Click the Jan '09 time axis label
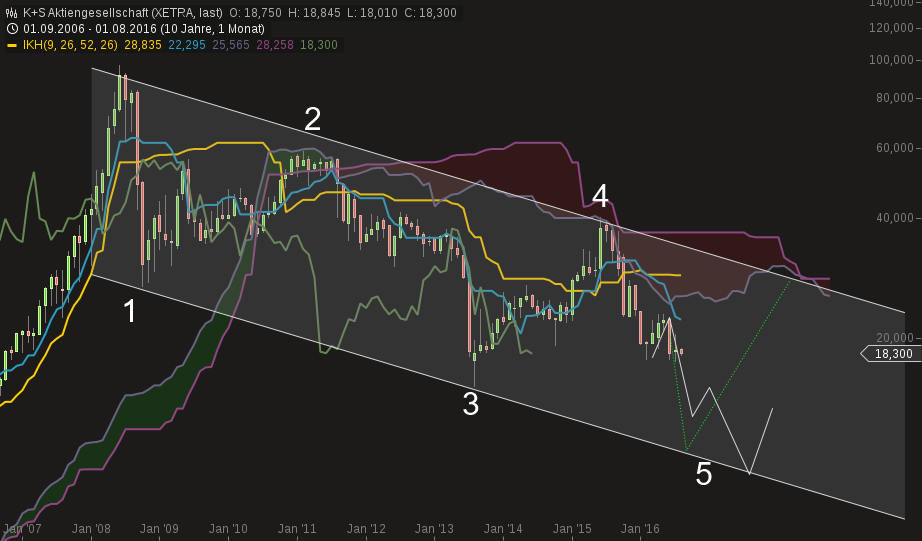This screenshot has width=922, height=541. coord(159,529)
